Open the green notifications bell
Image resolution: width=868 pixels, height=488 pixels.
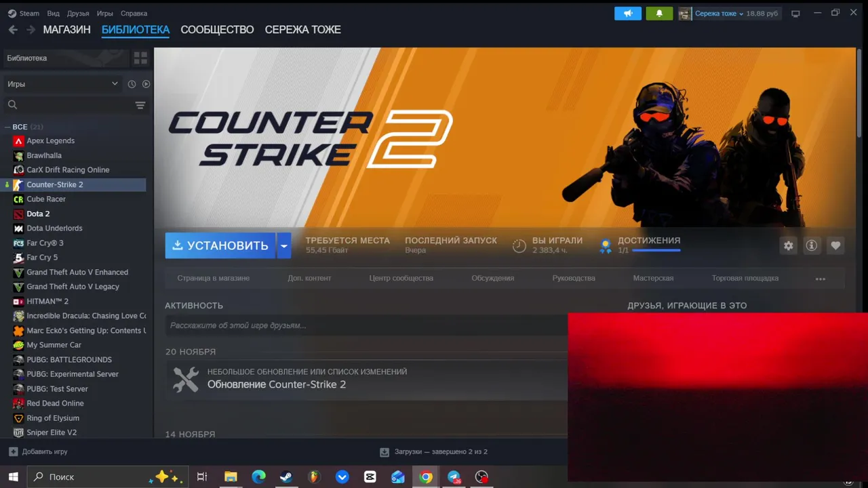point(659,14)
